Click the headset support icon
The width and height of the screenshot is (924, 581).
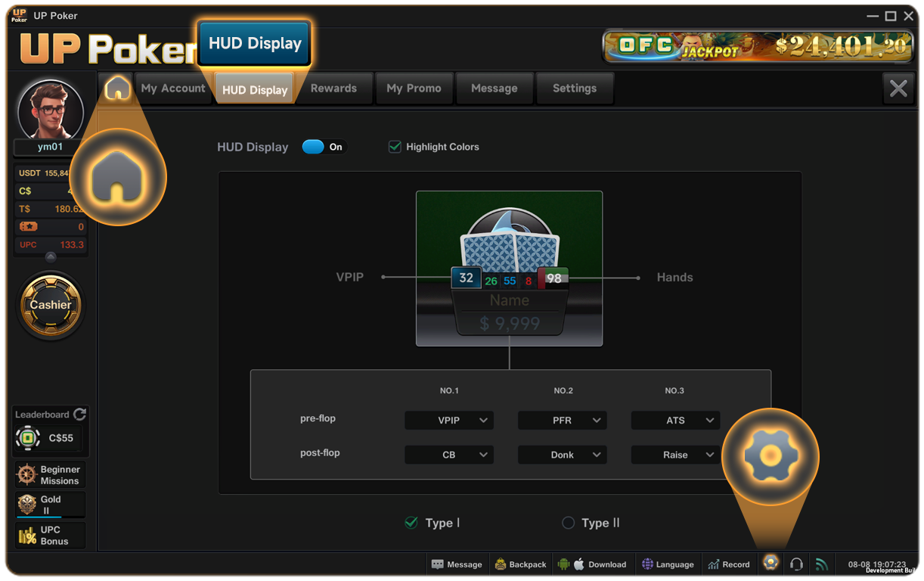click(x=796, y=564)
